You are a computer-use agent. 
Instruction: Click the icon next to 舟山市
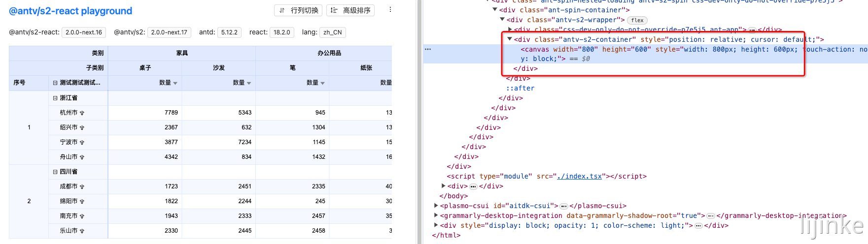pyautogui.click(x=82, y=157)
